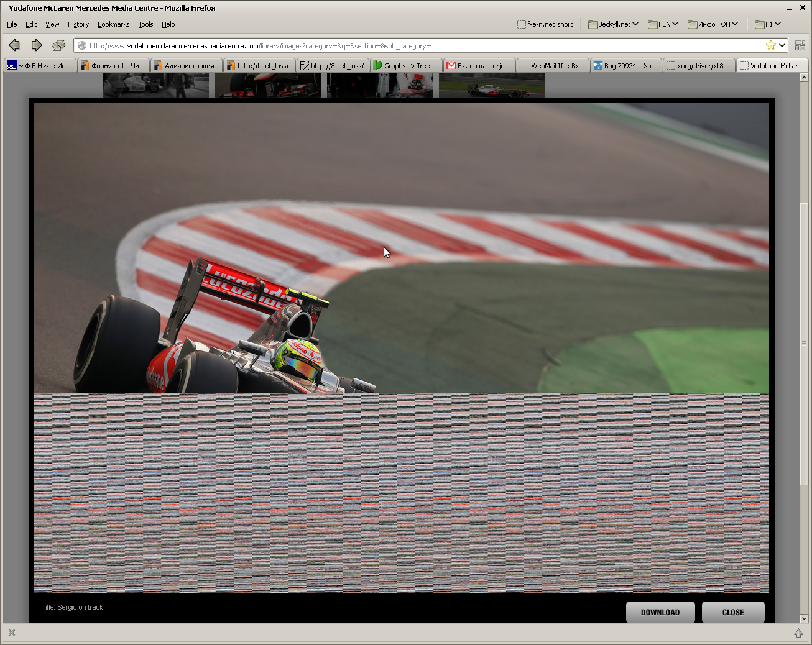The width and height of the screenshot is (812, 645).
Task: Click the X icon in the bottom status bar
Action: click(11, 633)
